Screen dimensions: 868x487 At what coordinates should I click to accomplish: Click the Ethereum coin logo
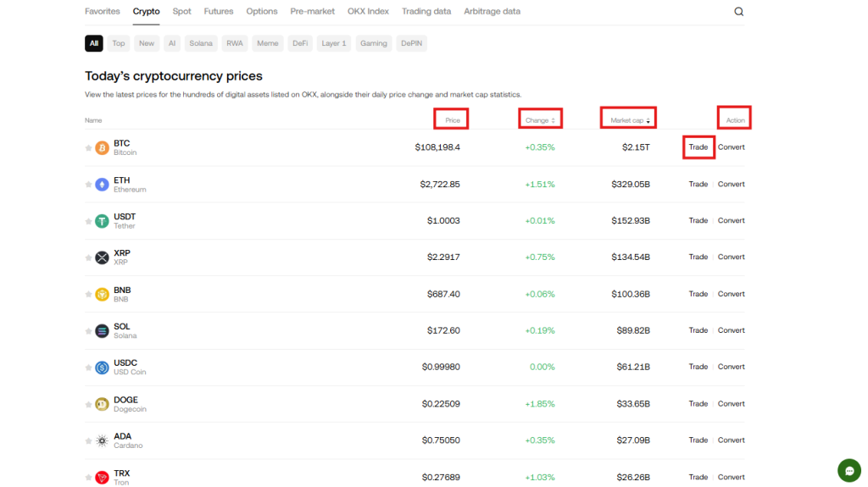[102, 185]
